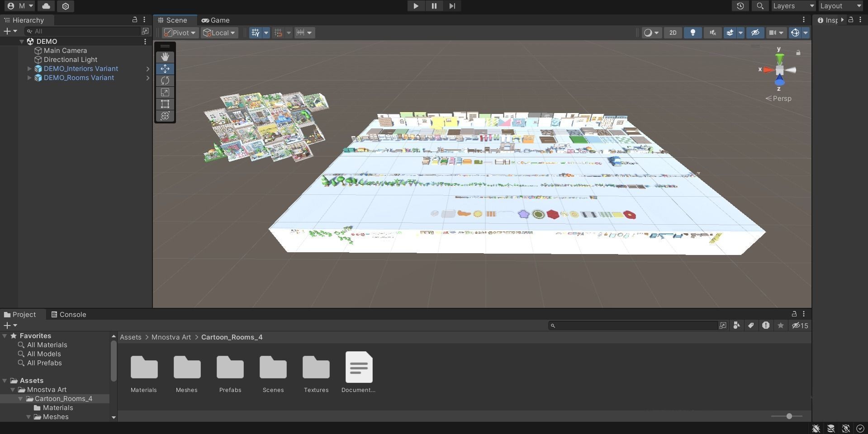This screenshot has height=434, width=868.
Task: Switch to the Game tab
Action: point(216,20)
